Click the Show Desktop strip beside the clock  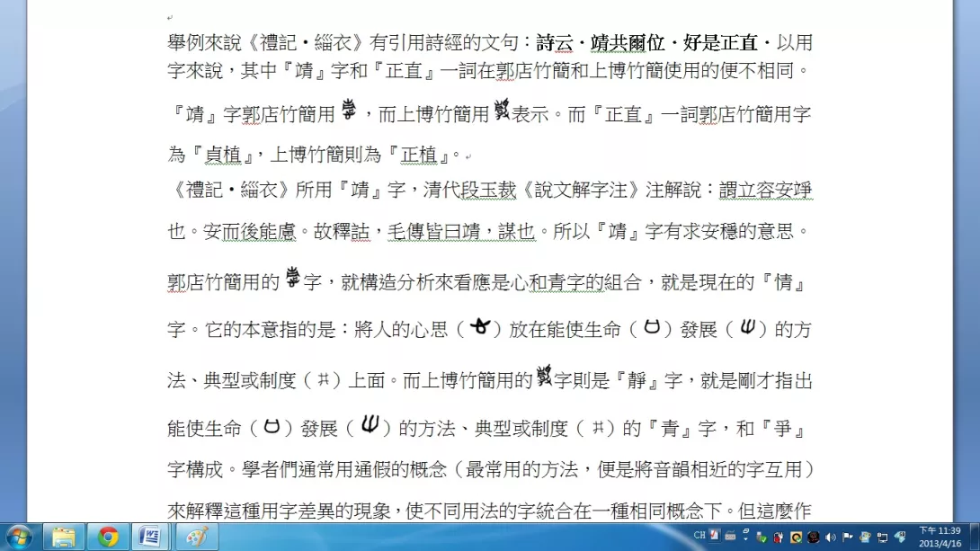975,538
